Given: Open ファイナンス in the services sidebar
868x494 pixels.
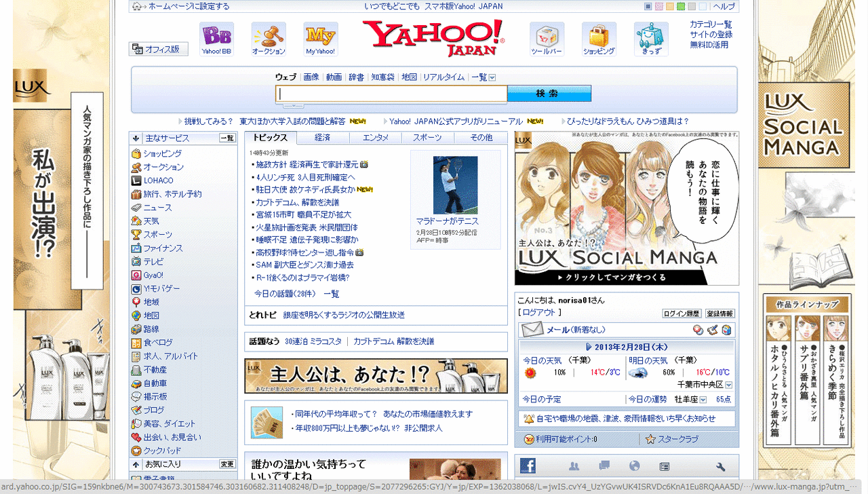Looking at the screenshot, I should click(x=163, y=248).
